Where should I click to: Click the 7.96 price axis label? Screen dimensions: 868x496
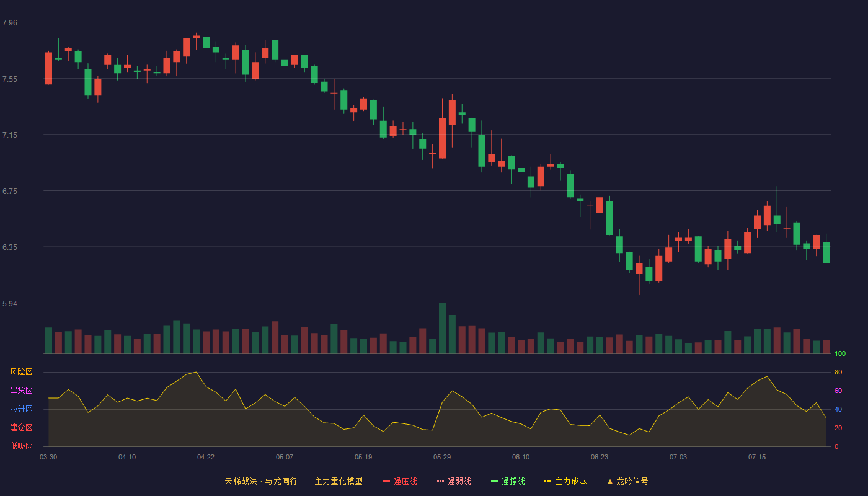pyautogui.click(x=10, y=23)
